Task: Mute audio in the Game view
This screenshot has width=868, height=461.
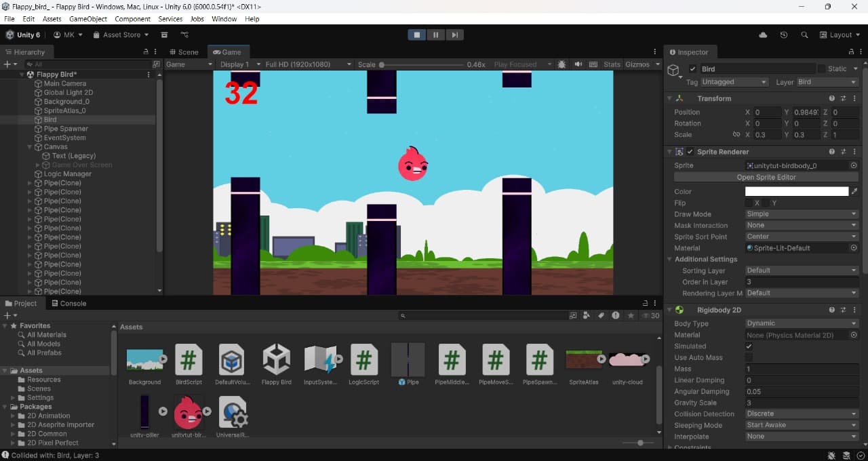Action: tap(578, 64)
